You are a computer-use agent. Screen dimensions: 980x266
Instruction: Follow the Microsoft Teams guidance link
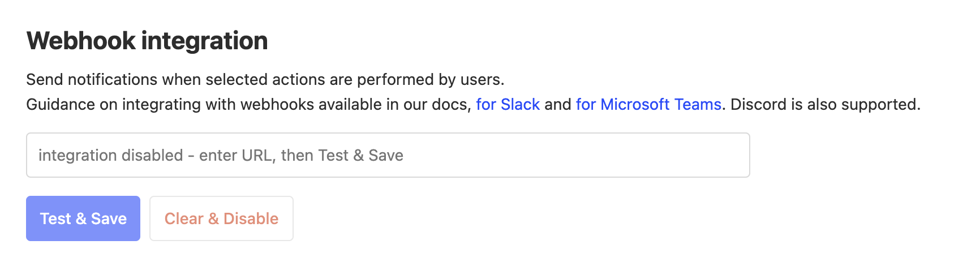(x=648, y=105)
